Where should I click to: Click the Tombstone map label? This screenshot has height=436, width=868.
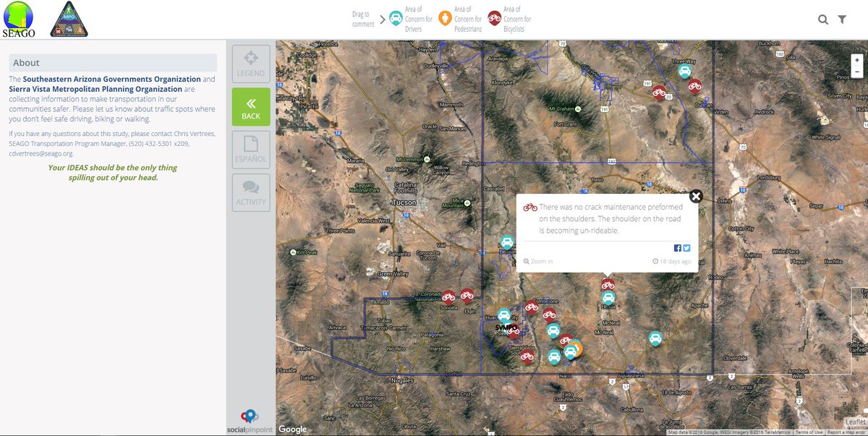(x=544, y=302)
